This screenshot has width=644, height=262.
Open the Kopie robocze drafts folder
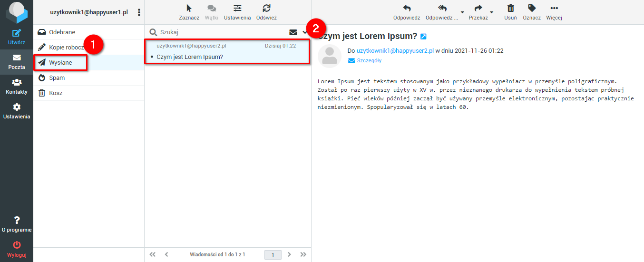88,48
